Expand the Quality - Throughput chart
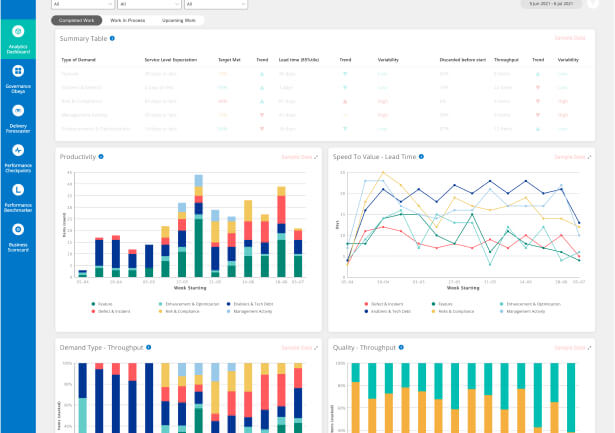615x433 pixels. [589, 347]
